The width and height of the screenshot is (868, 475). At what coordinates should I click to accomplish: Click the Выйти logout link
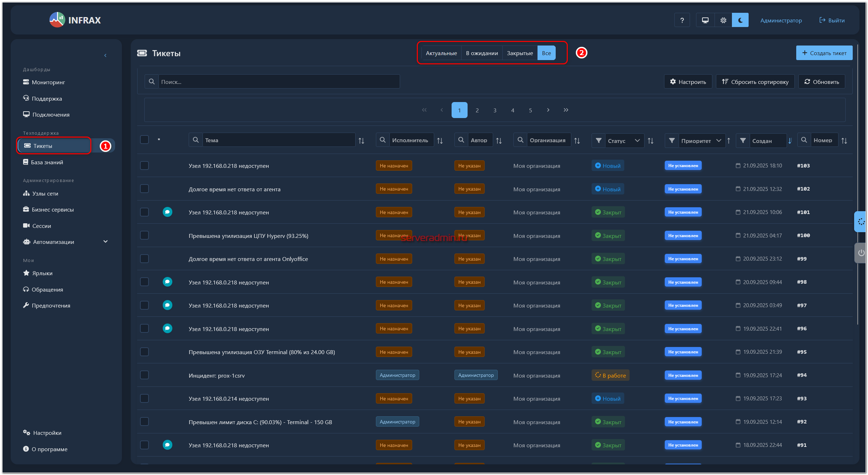point(832,20)
